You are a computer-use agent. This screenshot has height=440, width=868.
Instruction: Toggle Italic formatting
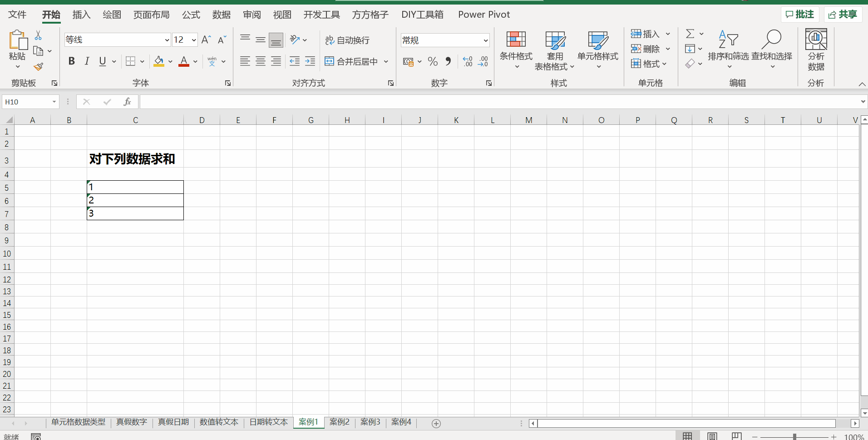point(87,61)
